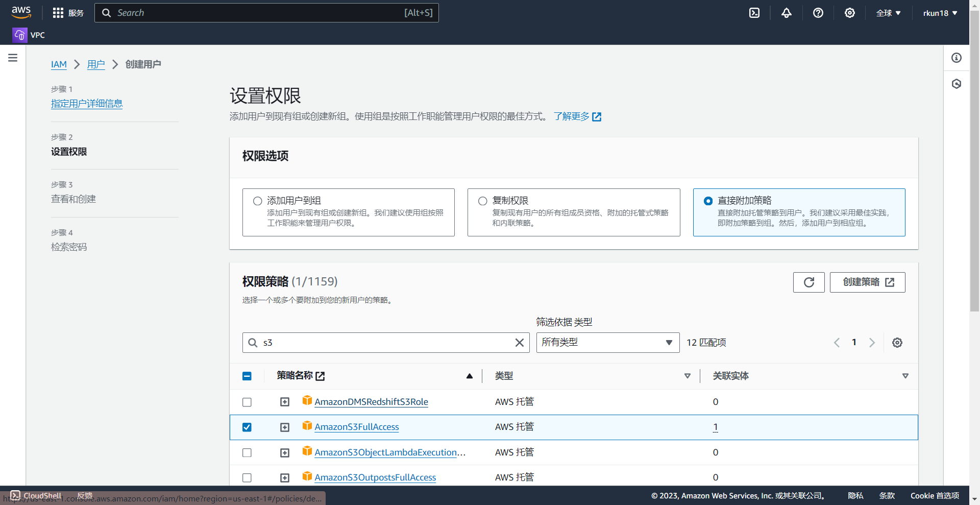
Task: Open the 所有类型 filter dropdown
Action: [608, 343]
